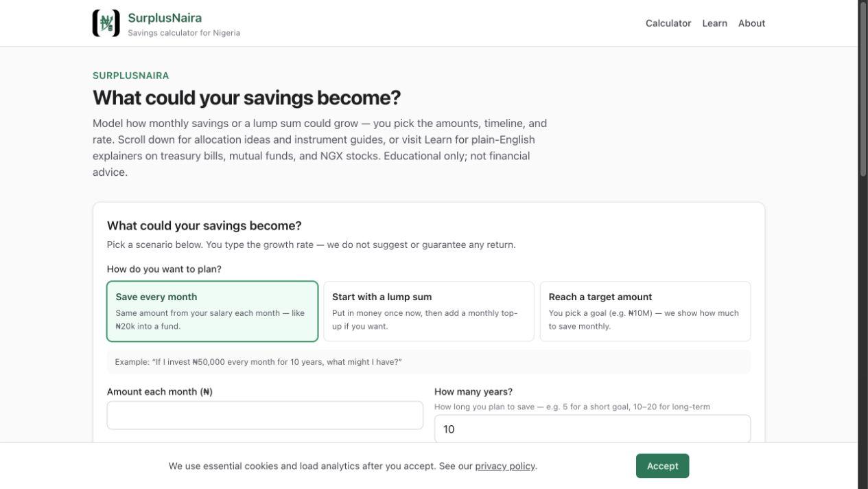Click the SurplusNaira brand name in header
The image size is (868, 489).
[x=165, y=18]
